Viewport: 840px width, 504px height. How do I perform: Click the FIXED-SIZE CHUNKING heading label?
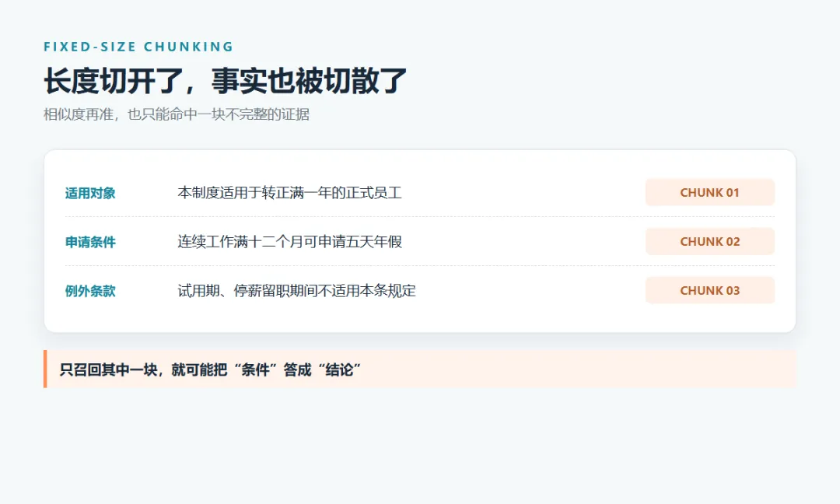coord(138,47)
